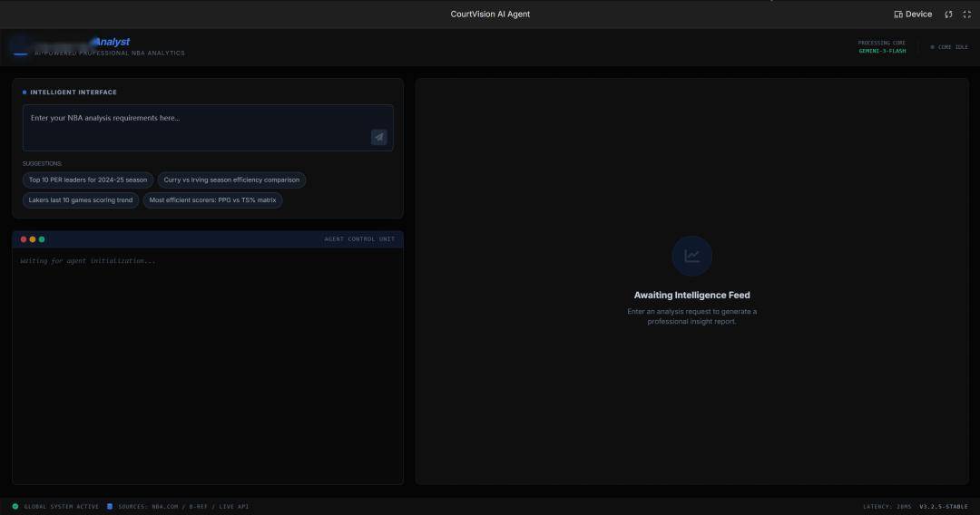Focus the NBA analysis requirements input box
Image resolution: width=980 pixels, height=515 pixels.
pyautogui.click(x=195, y=125)
